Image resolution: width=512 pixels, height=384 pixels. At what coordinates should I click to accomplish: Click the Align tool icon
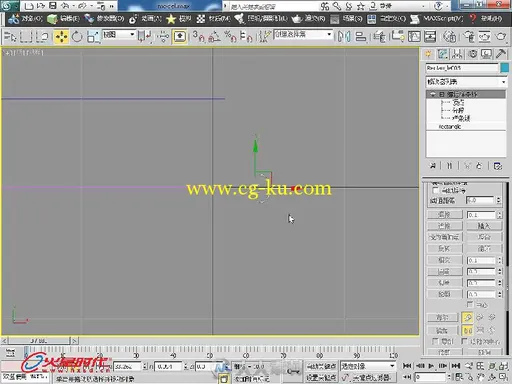pos(361,37)
